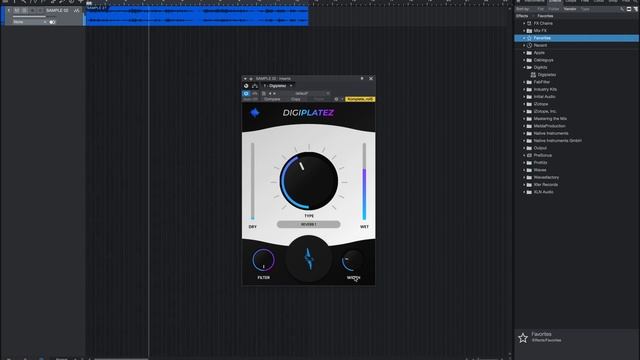Viewport: 640px width, 360px height.
Task: Toggle the plugin bypass power icon
Action: (x=246, y=86)
